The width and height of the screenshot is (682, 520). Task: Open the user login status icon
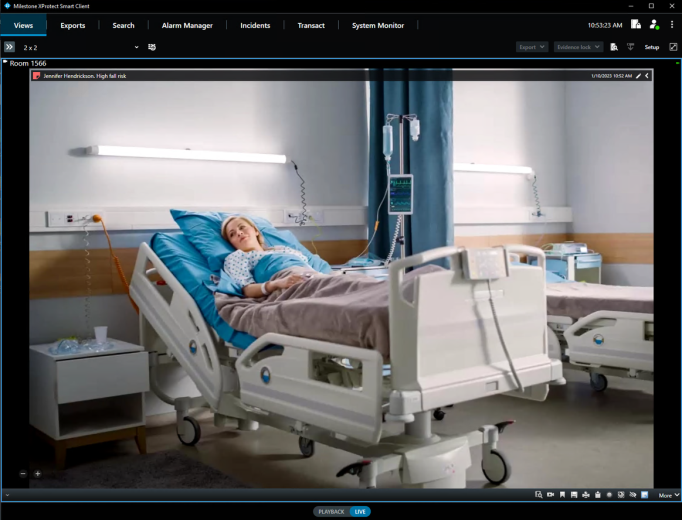[x=654, y=25]
